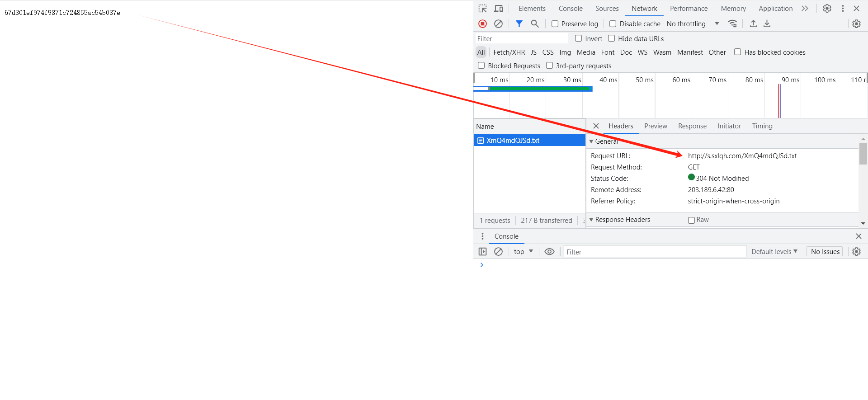Image resolution: width=868 pixels, height=400 pixels.
Task: Collapse the General section
Action: coord(591,141)
